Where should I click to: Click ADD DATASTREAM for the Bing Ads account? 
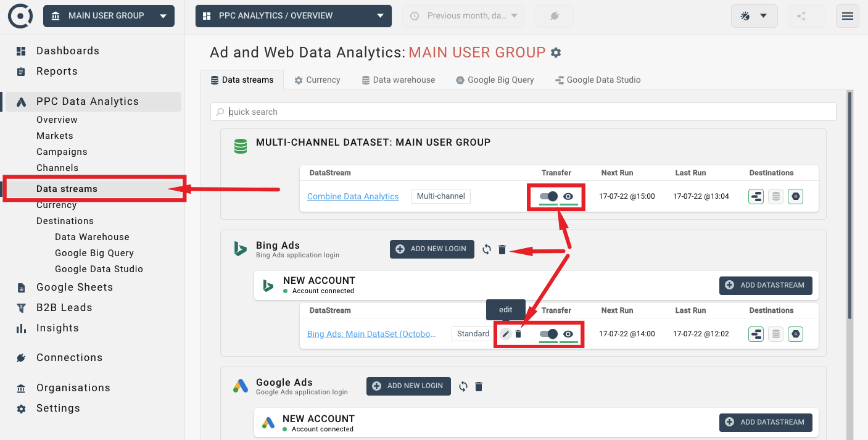click(x=766, y=285)
